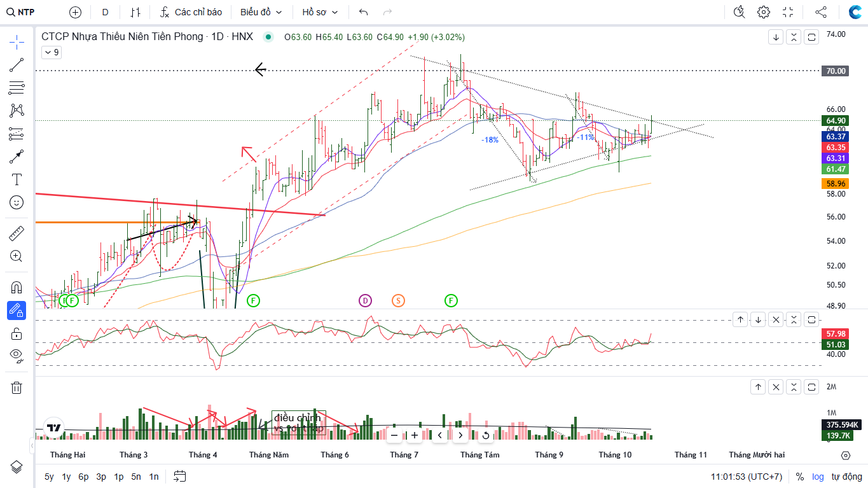868x488 pixels.
Task: Open the bar style chart type menu
Action: tap(135, 12)
